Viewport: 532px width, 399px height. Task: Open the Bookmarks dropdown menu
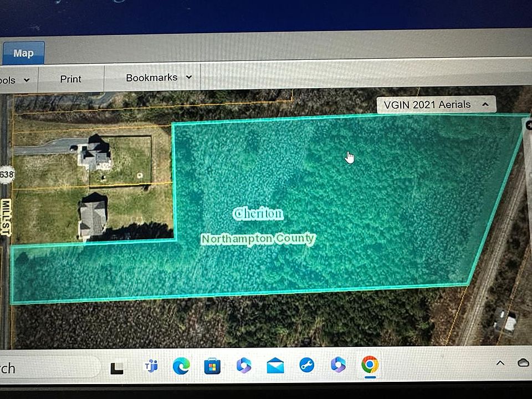tap(158, 78)
